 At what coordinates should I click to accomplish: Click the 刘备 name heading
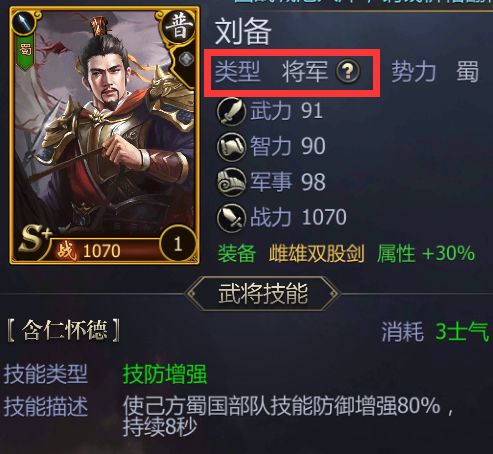click(243, 32)
